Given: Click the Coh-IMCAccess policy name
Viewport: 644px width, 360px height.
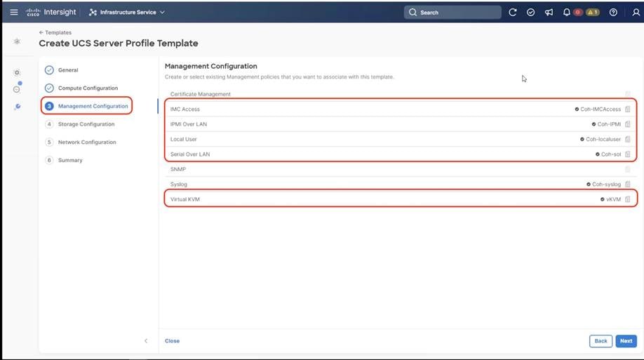Looking at the screenshot, I should (600, 109).
